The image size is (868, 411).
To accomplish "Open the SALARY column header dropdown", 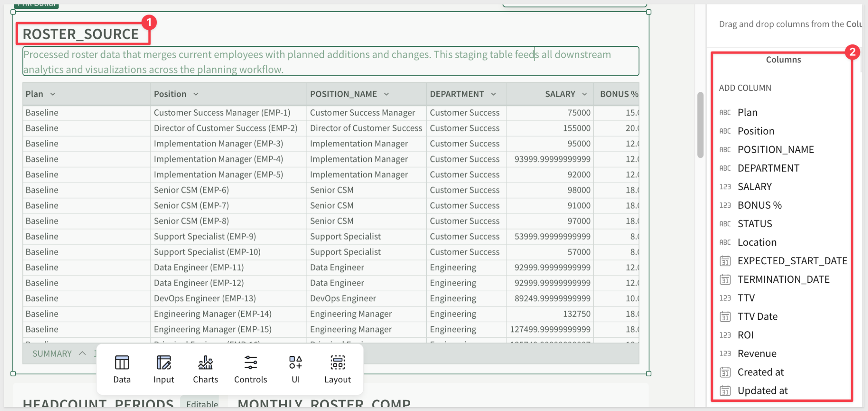I will click(x=584, y=94).
